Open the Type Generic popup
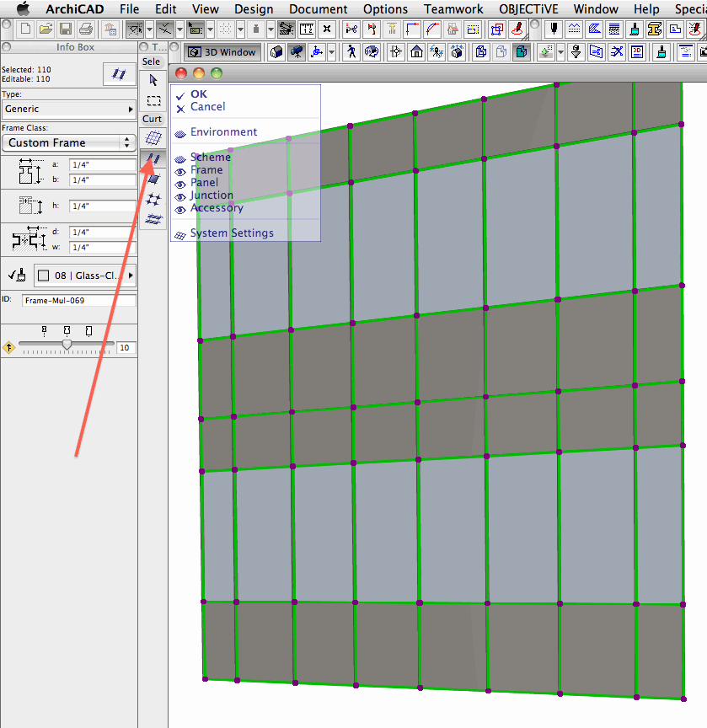Viewport: 707px width, 728px height. [68, 109]
